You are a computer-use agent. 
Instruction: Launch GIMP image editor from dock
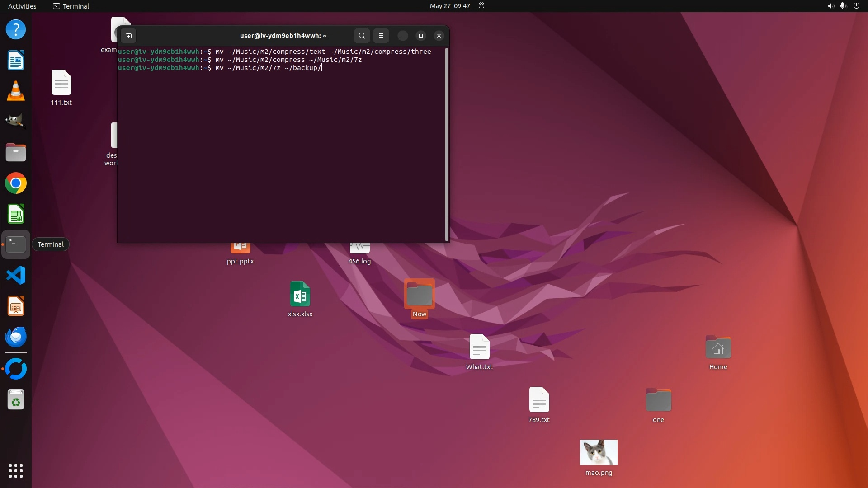coord(16,121)
